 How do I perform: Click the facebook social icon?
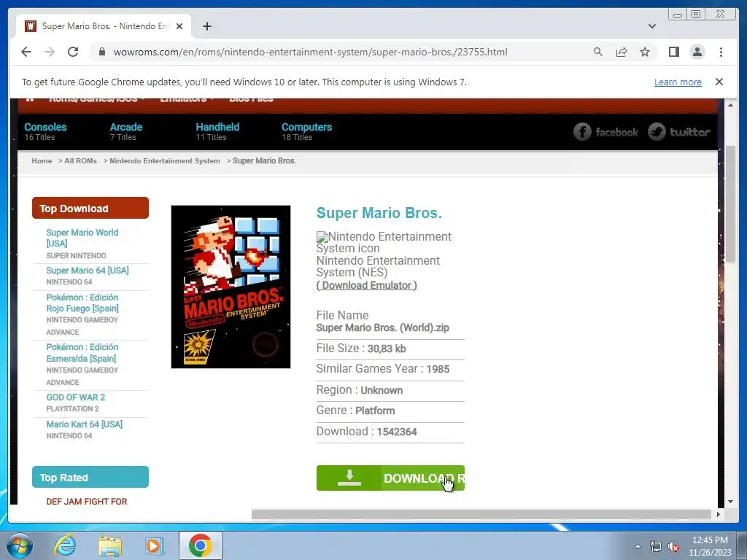(605, 132)
